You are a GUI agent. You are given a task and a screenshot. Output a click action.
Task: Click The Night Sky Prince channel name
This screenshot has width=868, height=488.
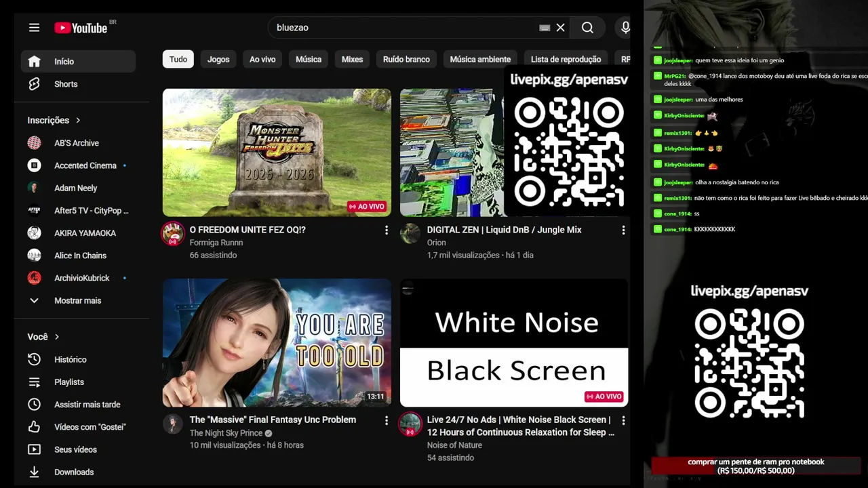[226, 433]
